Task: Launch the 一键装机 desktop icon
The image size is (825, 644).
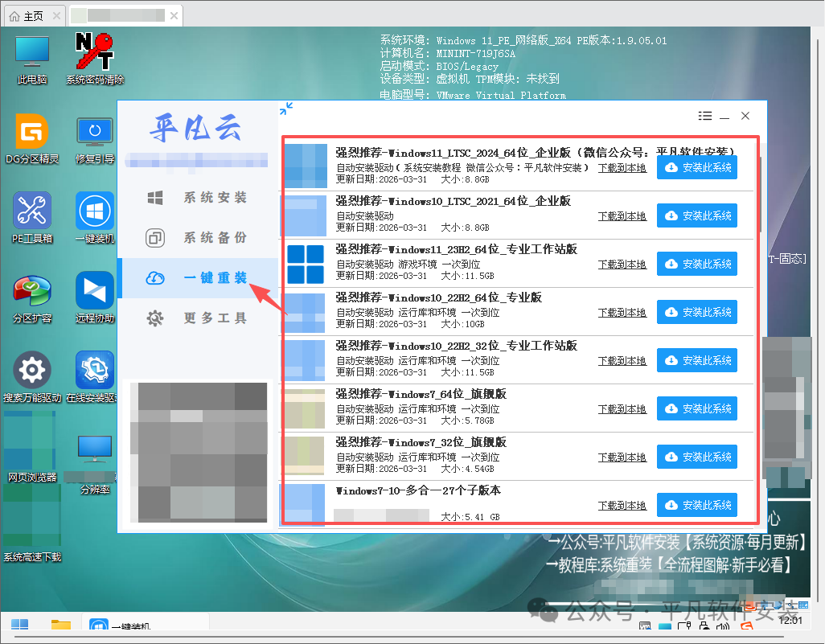Action: [x=95, y=218]
